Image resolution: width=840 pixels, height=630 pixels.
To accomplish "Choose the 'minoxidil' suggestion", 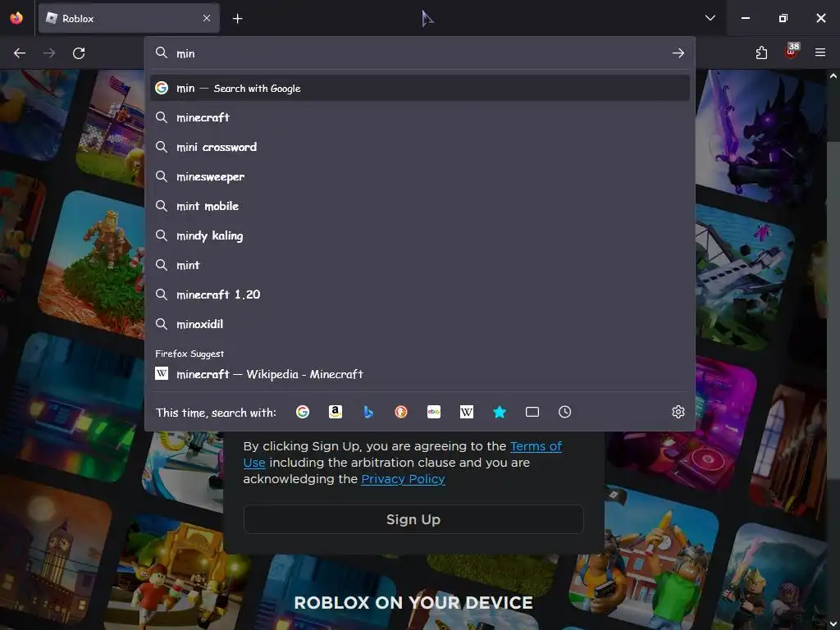I will click(420, 323).
